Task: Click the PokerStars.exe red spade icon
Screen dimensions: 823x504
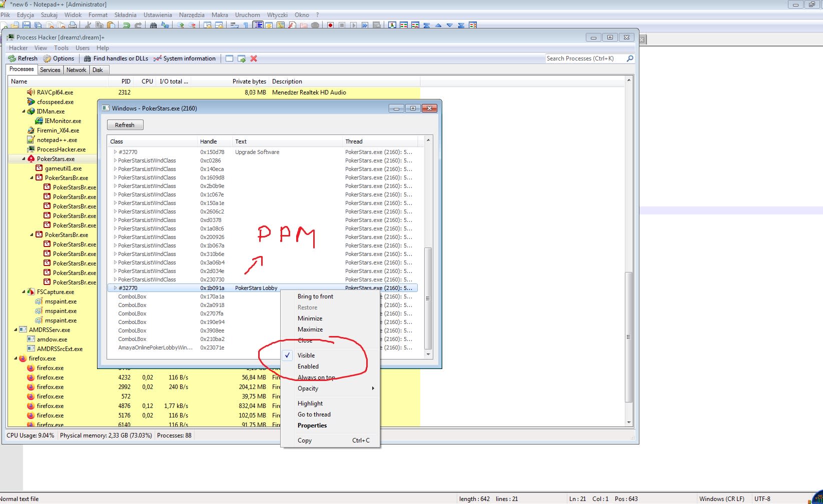Action: click(31, 159)
